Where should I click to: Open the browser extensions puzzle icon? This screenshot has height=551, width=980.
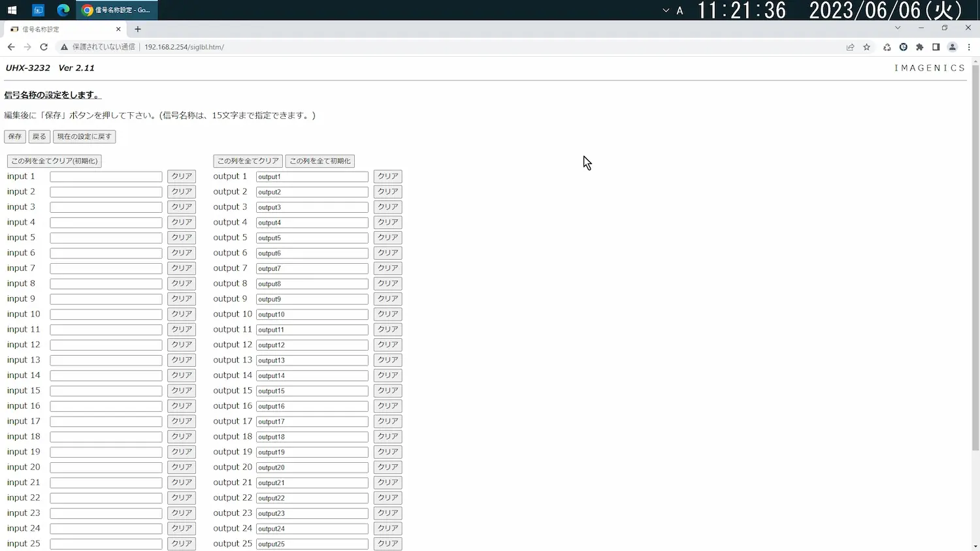920,47
